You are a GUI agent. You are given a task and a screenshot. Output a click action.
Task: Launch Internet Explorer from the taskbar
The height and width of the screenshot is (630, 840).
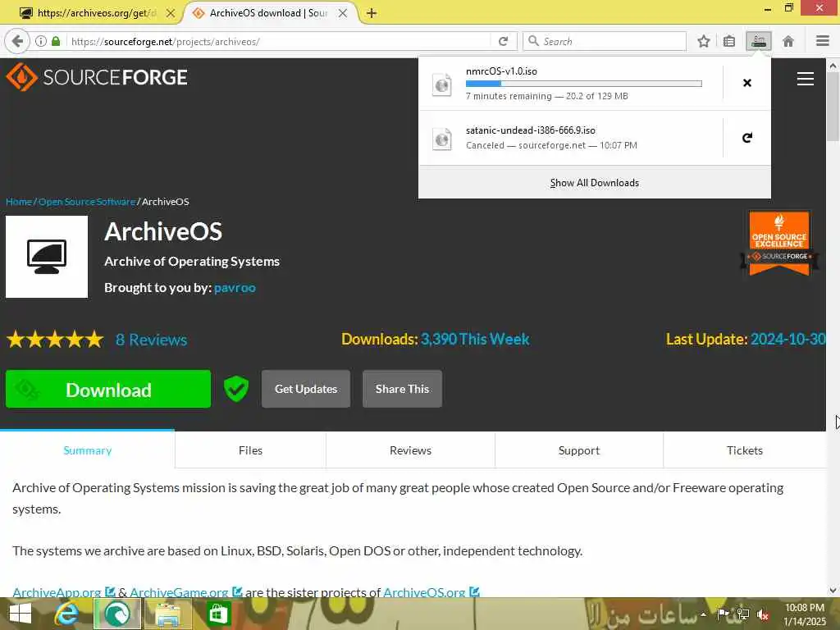tap(67, 614)
